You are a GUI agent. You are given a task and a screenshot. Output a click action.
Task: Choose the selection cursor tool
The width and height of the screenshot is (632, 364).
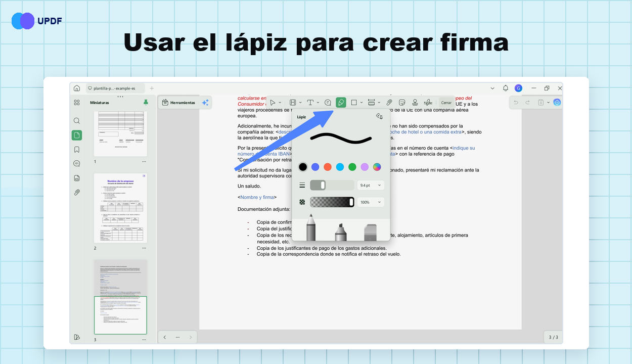click(273, 103)
